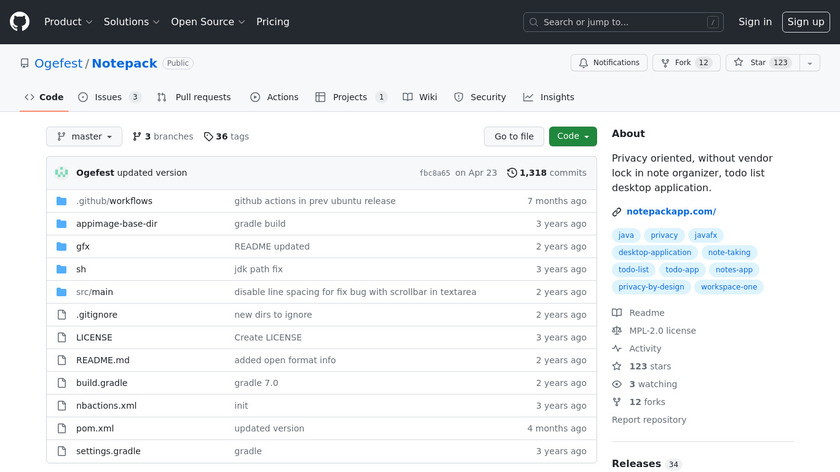Click the Go to file button

(514, 137)
